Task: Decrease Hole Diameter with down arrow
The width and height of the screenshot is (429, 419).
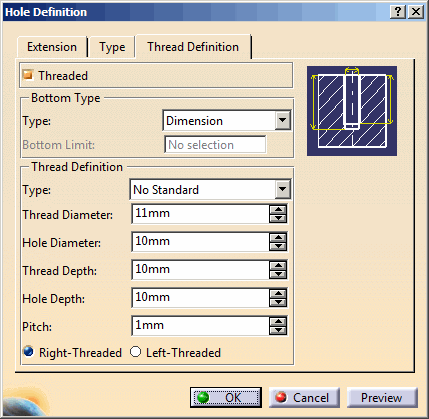Action: (278, 246)
